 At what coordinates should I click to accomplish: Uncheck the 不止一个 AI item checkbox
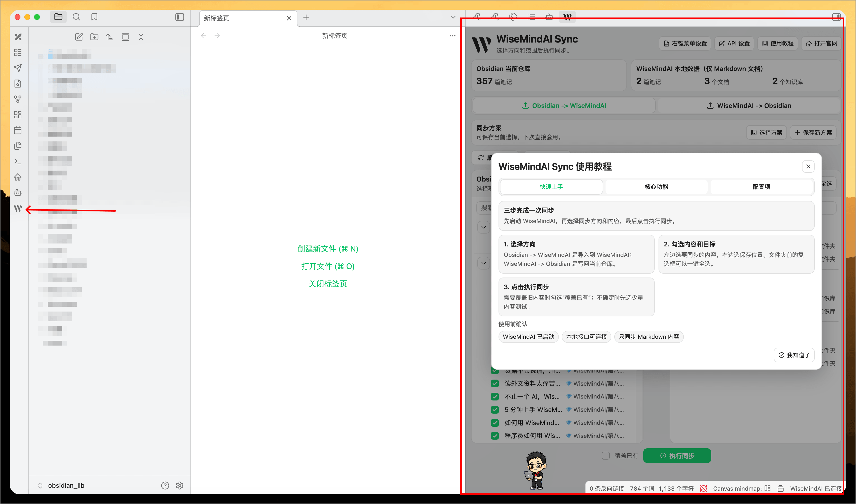[495, 396]
